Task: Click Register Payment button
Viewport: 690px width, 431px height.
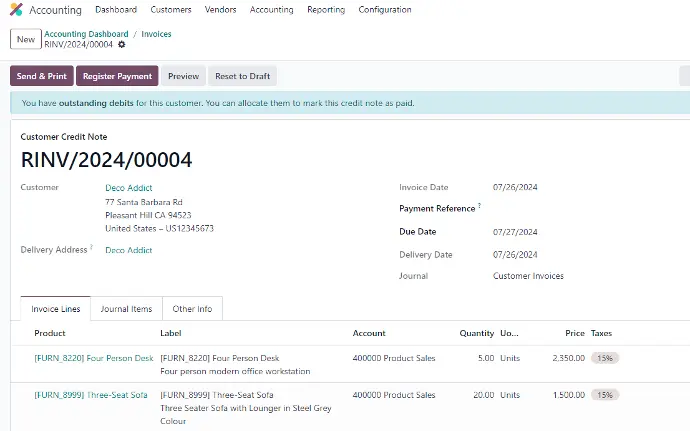Action: 117,76
